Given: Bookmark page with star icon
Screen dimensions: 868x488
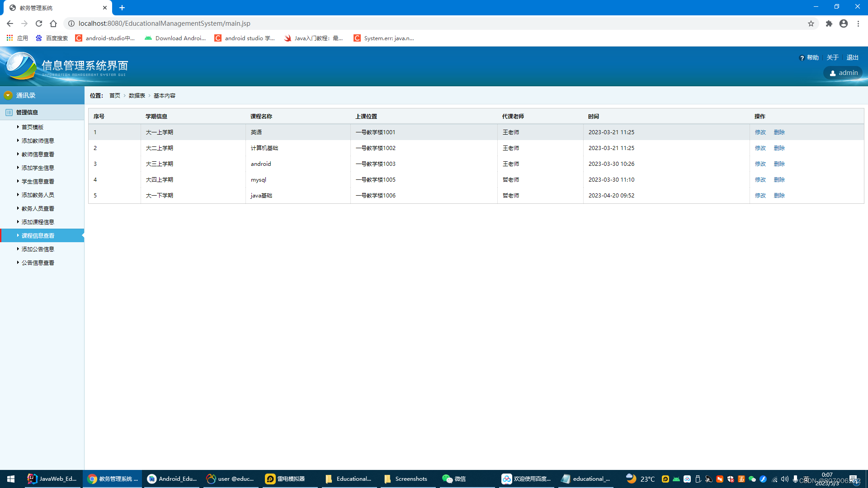Looking at the screenshot, I should point(811,23).
